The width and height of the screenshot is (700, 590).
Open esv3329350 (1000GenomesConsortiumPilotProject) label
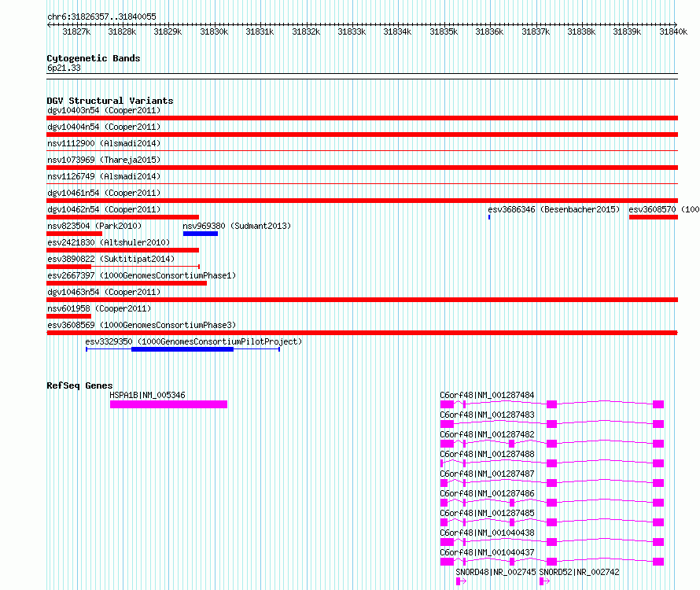point(193,341)
